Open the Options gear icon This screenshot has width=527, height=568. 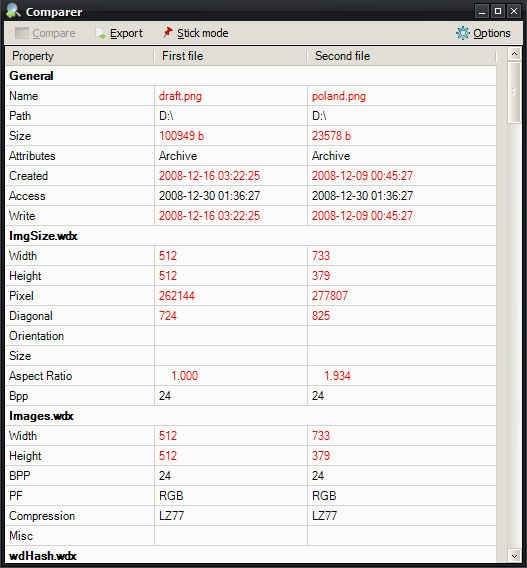pyautogui.click(x=463, y=33)
